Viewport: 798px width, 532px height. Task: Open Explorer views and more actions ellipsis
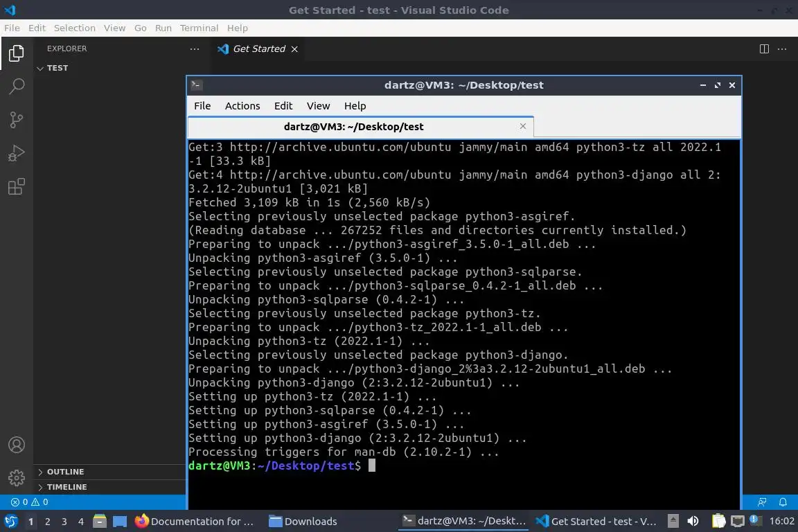click(x=195, y=49)
